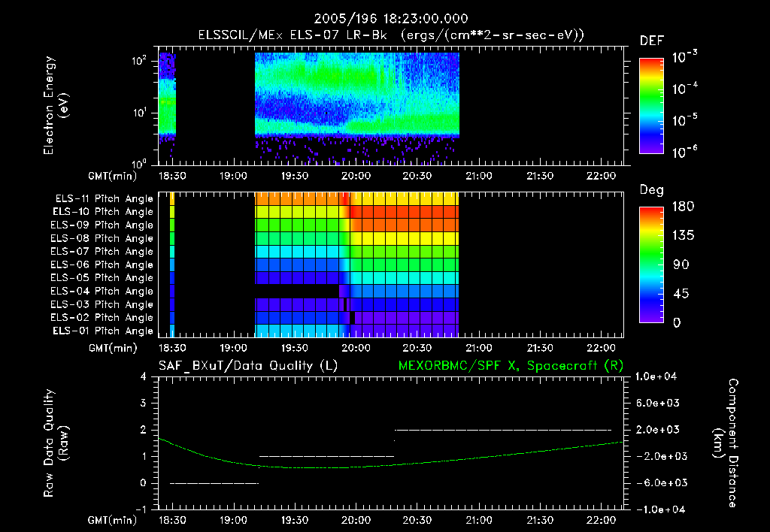Select the ELS-05 Pitch Angle row label

pyautogui.click(x=102, y=278)
